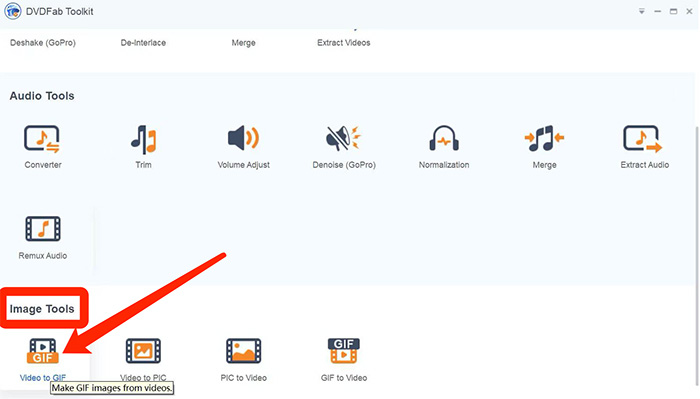The width and height of the screenshot is (700, 399).
Task: Click the Volume Adjust text label
Action: pyautogui.click(x=243, y=165)
